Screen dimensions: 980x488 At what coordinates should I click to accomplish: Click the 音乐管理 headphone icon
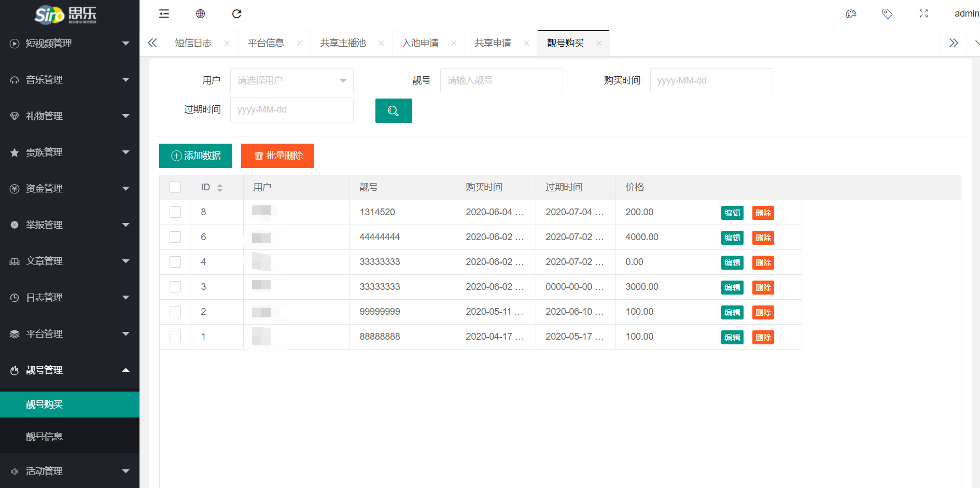(15, 80)
